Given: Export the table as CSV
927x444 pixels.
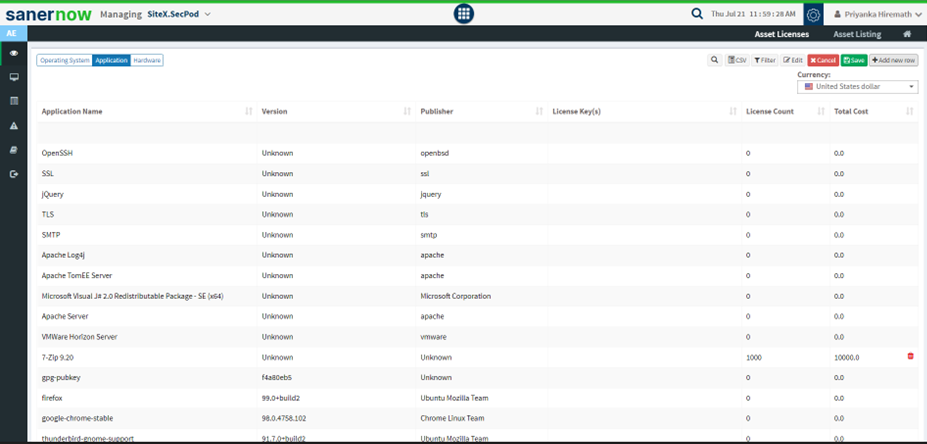Looking at the screenshot, I should point(737,60).
